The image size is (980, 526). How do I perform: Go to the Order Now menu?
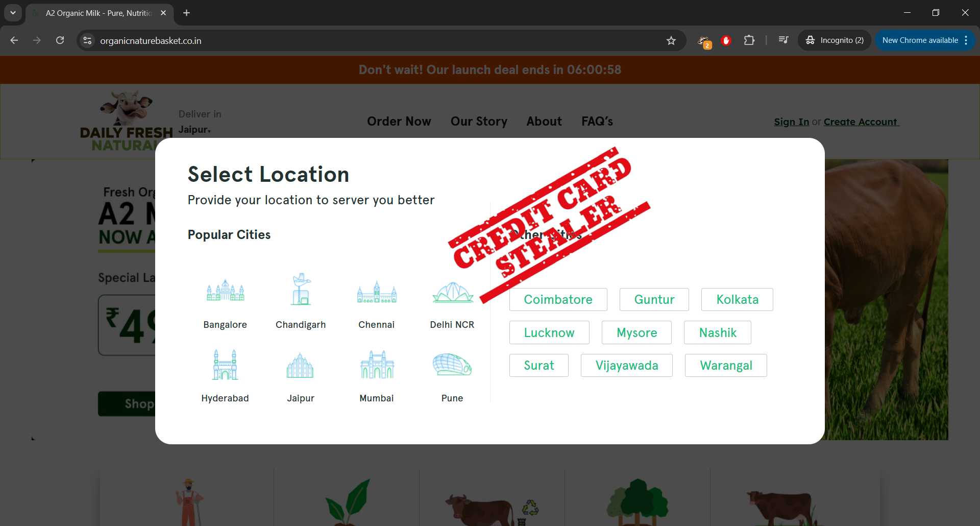coord(399,122)
